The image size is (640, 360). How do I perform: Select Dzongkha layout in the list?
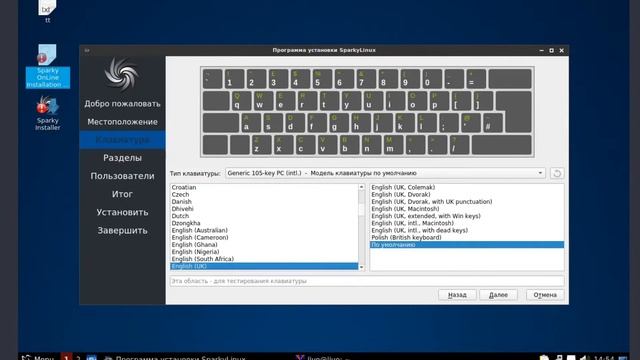click(264, 223)
